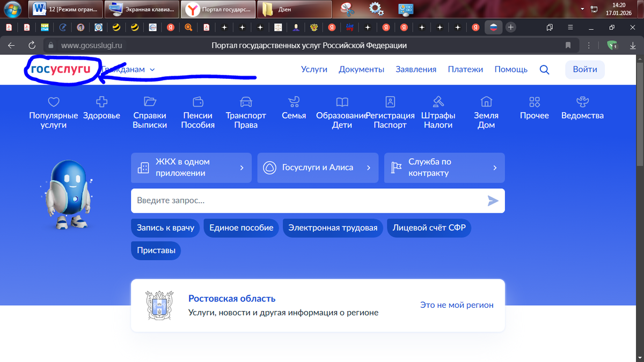Open the browser protection shield icon
Image resolution: width=644 pixels, height=362 pixels.
click(x=612, y=46)
